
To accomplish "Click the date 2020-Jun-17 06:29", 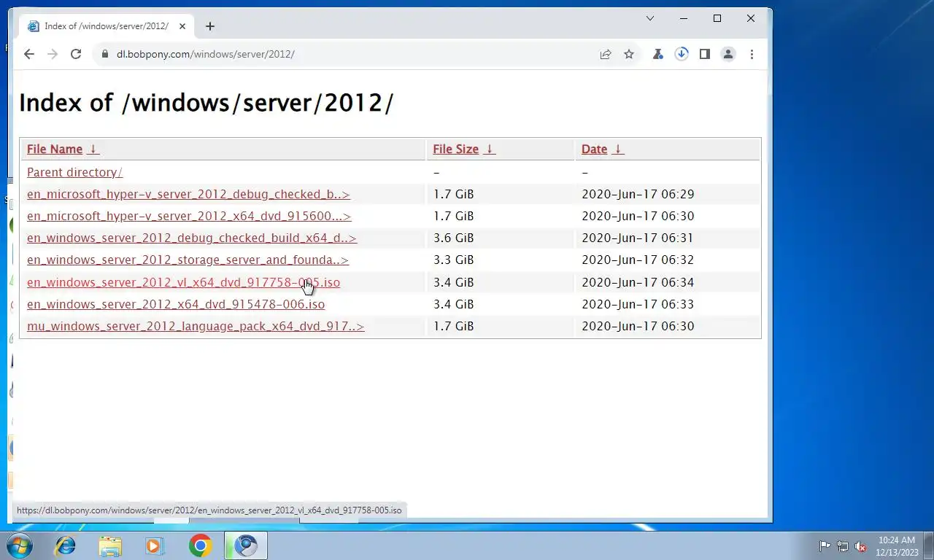I will coord(638,194).
